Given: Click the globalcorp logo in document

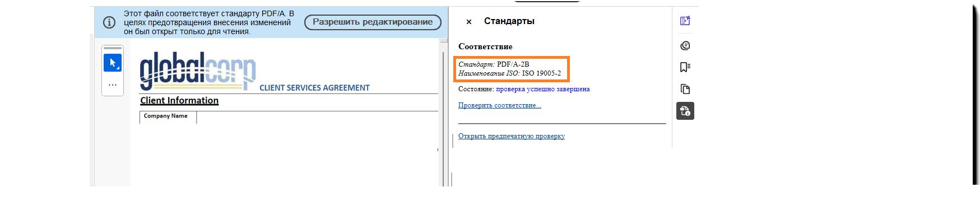Looking at the screenshot, I should [x=198, y=71].
